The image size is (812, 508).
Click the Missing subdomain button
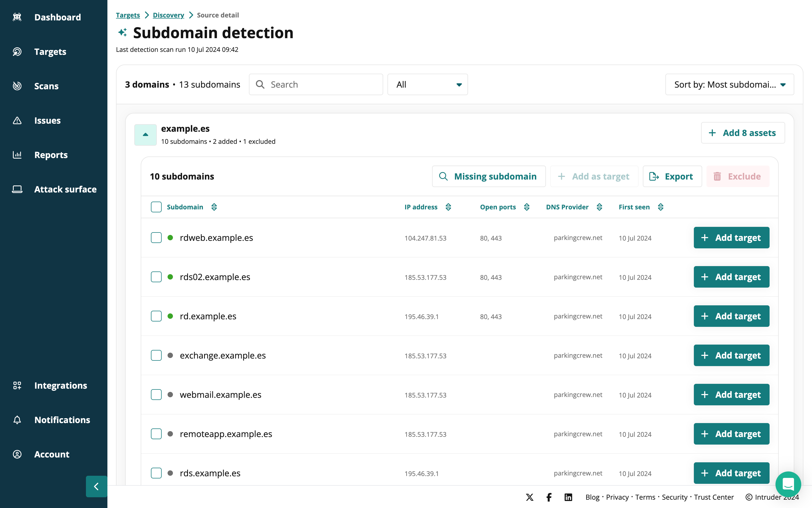pos(488,176)
